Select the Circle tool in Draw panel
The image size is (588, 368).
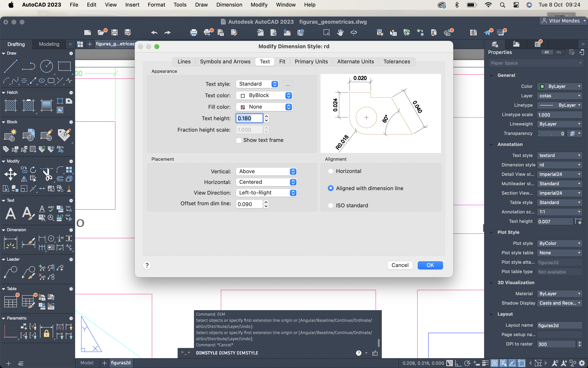[46, 66]
